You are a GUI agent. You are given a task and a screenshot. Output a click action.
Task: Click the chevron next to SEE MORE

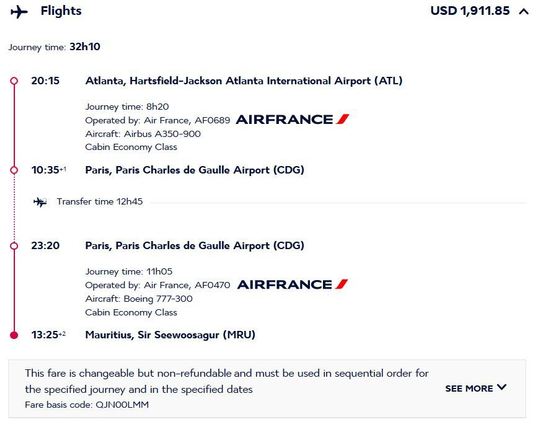coord(502,387)
